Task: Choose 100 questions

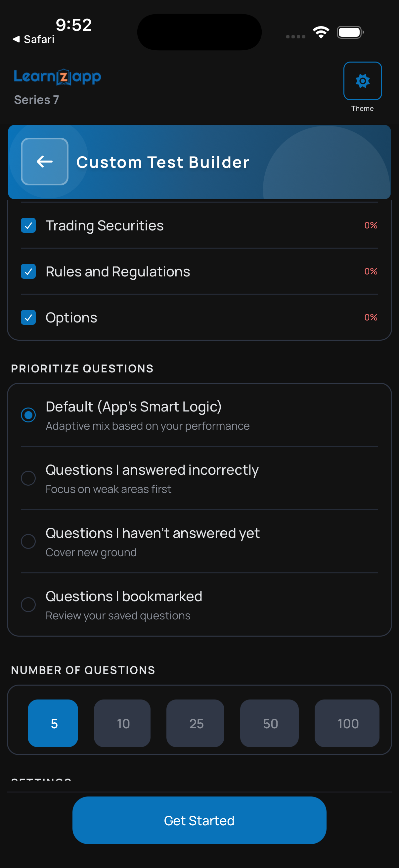Action: click(x=347, y=723)
